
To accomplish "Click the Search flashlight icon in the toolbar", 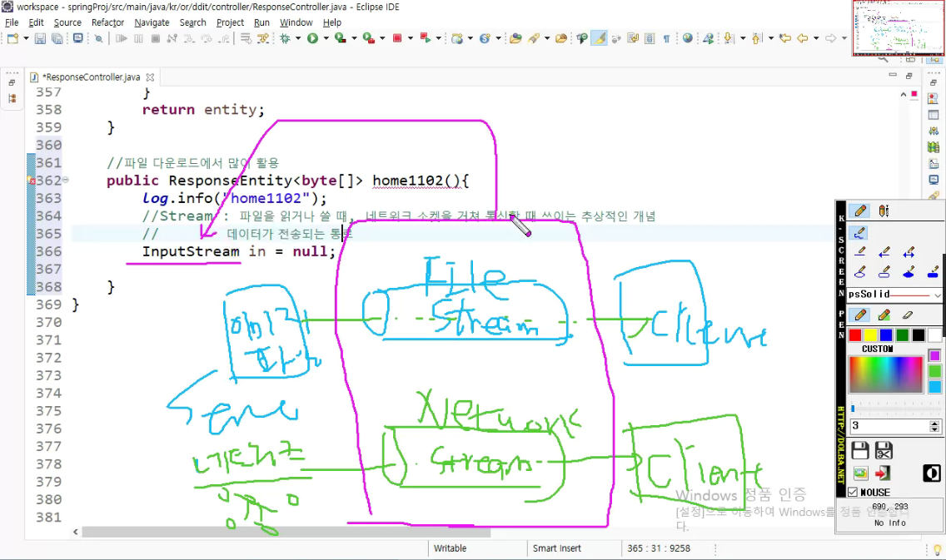I will pos(533,38).
